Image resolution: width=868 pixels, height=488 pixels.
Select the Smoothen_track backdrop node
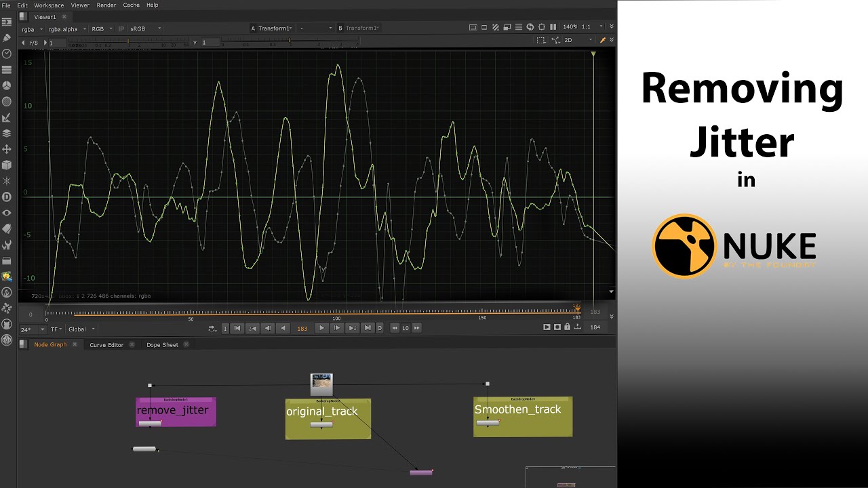[x=523, y=415]
